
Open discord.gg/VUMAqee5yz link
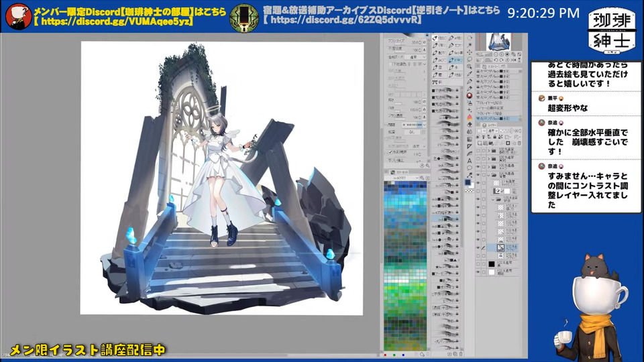pyautogui.click(x=117, y=21)
